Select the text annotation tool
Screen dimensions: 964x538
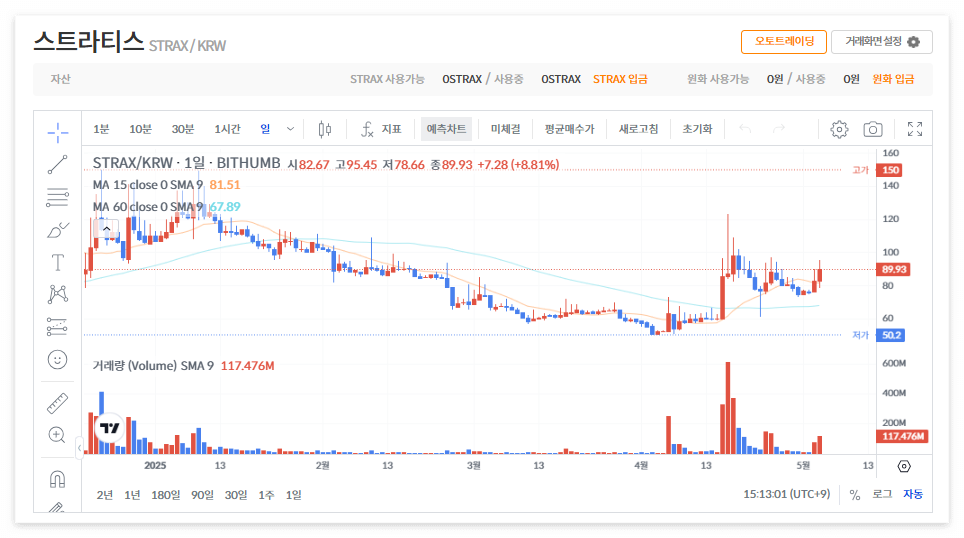point(58,263)
